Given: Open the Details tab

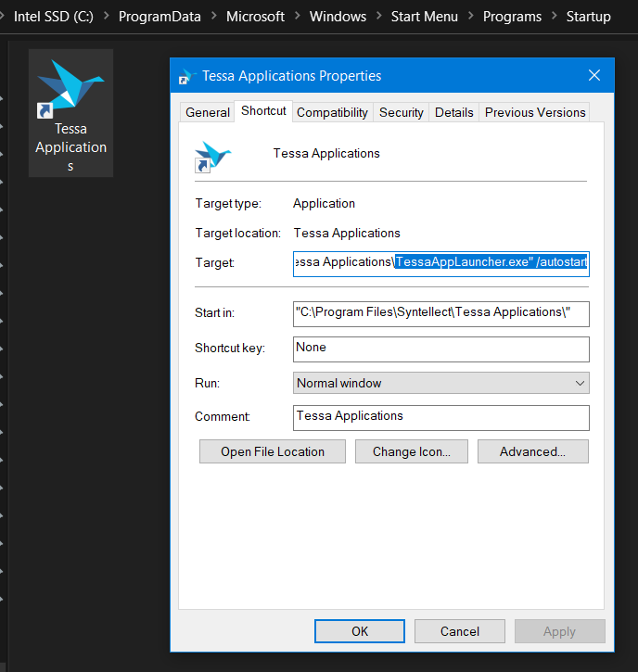Looking at the screenshot, I should (454, 112).
